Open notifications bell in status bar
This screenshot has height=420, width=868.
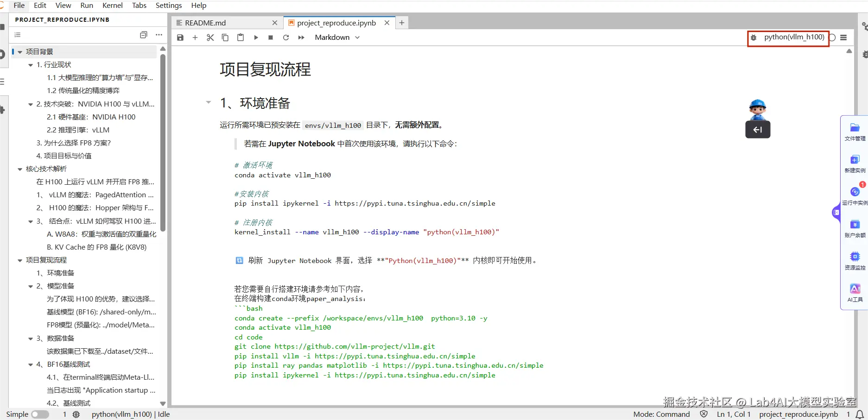860,414
